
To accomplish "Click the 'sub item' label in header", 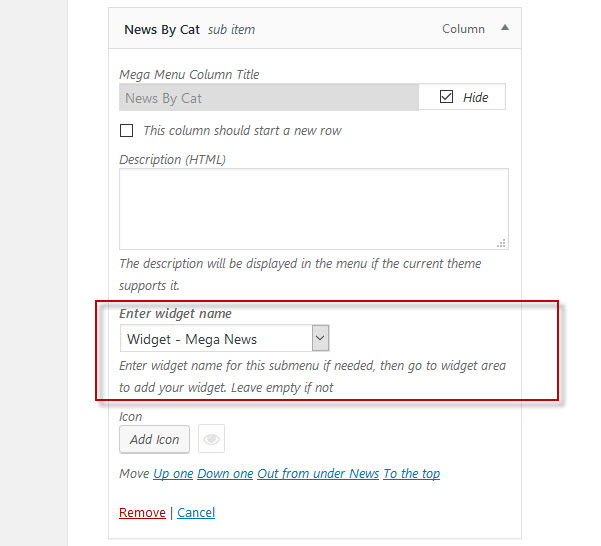I will click(x=231, y=30).
